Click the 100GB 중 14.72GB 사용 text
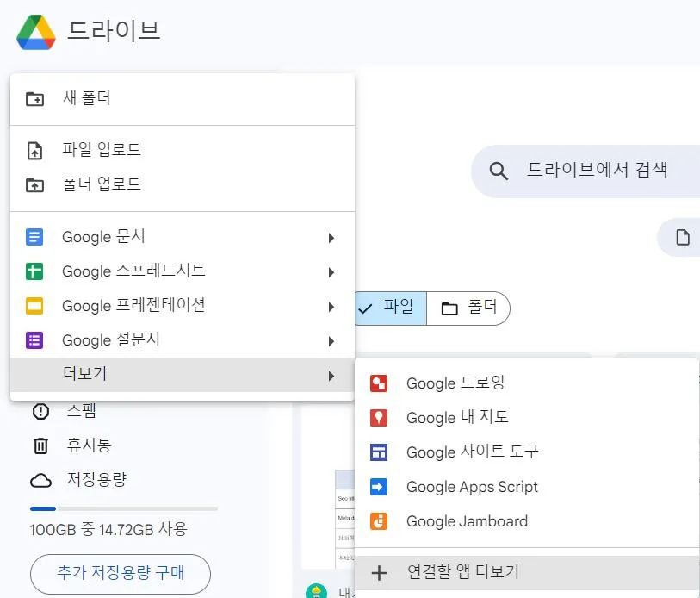The image size is (700, 598). click(108, 530)
